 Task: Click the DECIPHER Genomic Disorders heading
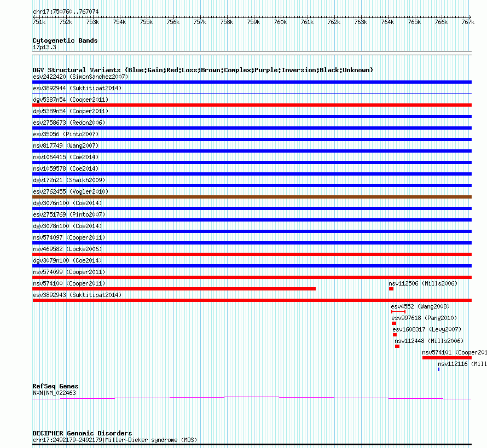coord(82,433)
